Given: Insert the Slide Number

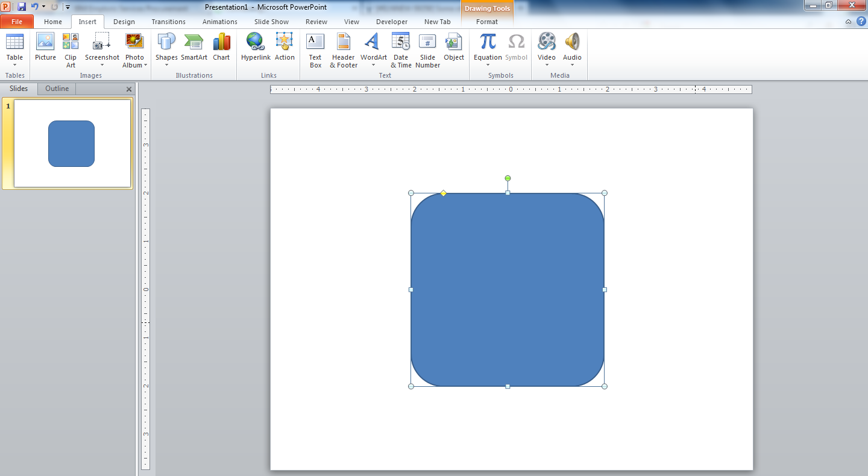Looking at the screenshot, I should [x=427, y=50].
